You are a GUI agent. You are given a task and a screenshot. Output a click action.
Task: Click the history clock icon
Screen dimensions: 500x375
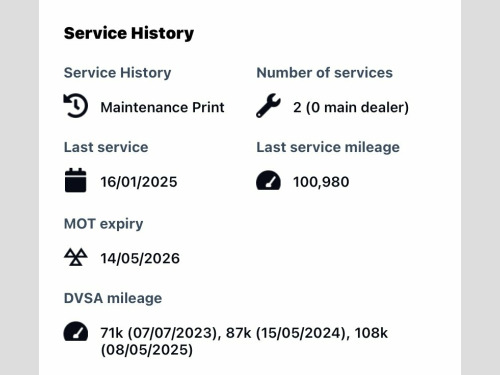(x=76, y=106)
